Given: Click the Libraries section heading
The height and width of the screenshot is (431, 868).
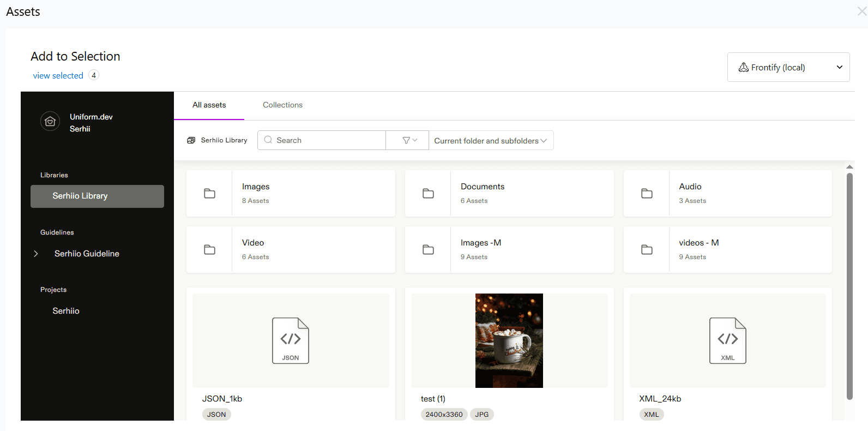Looking at the screenshot, I should pyautogui.click(x=54, y=175).
